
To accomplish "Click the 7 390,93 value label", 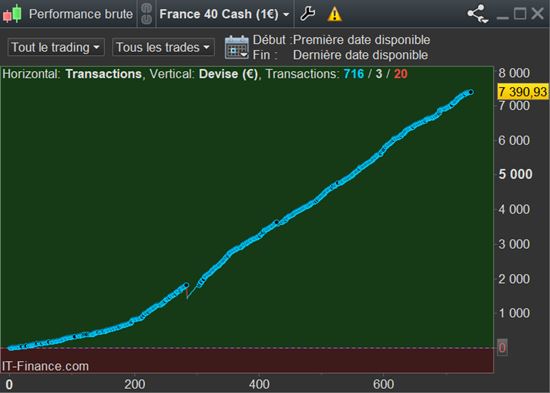I will 523,92.
